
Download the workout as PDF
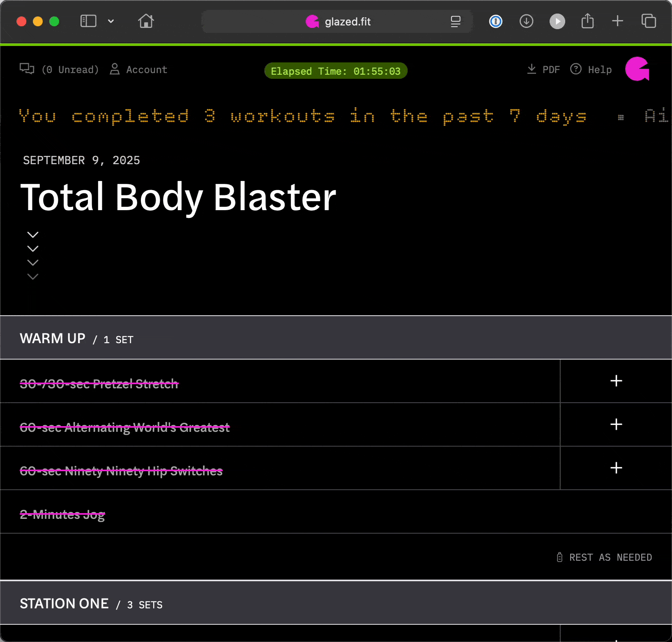click(x=551, y=70)
